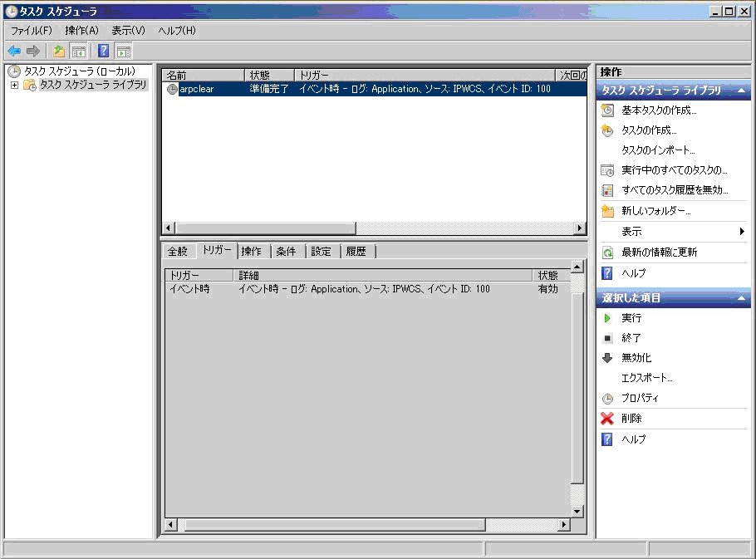Expand the タスク スケジューラ ライブラリ tree node
The width and height of the screenshot is (756, 559).
[14, 86]
